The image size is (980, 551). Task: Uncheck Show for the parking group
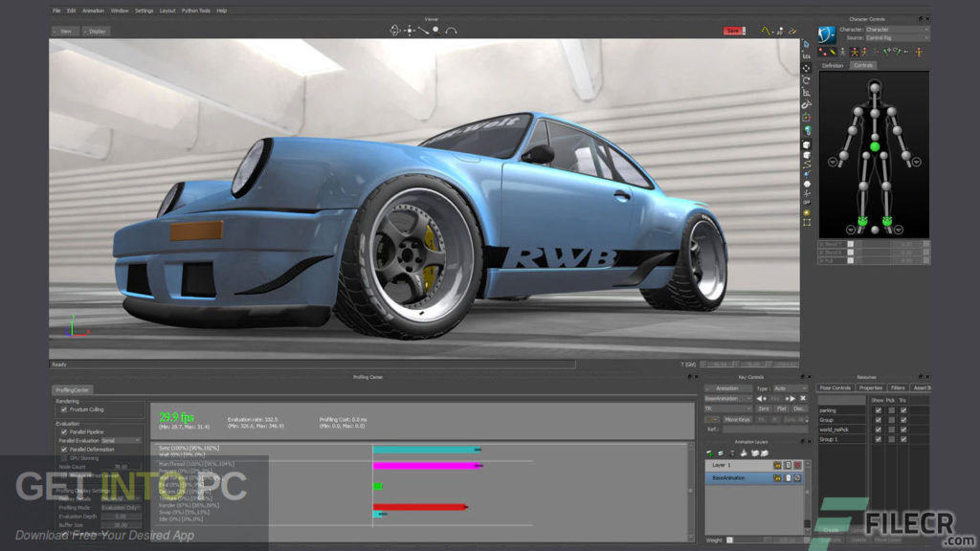(x=879, y=410)
